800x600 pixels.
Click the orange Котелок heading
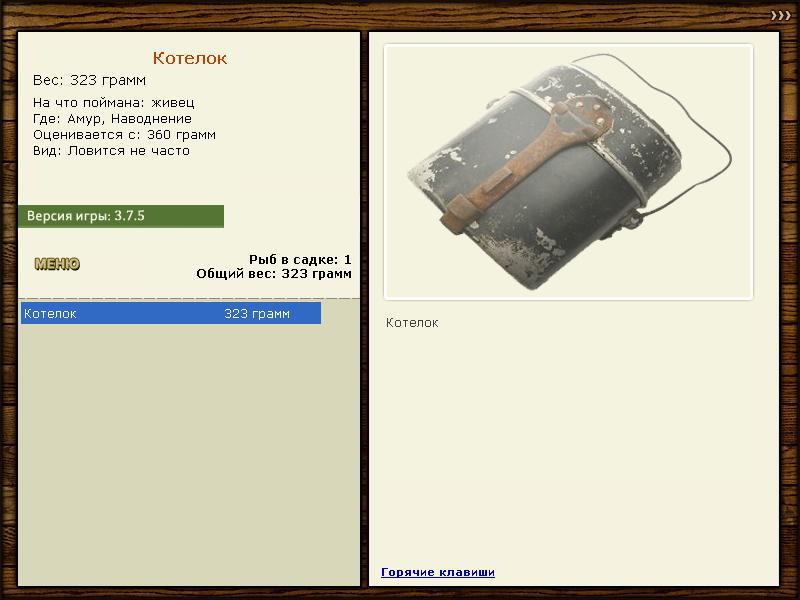tap(190, 58)
